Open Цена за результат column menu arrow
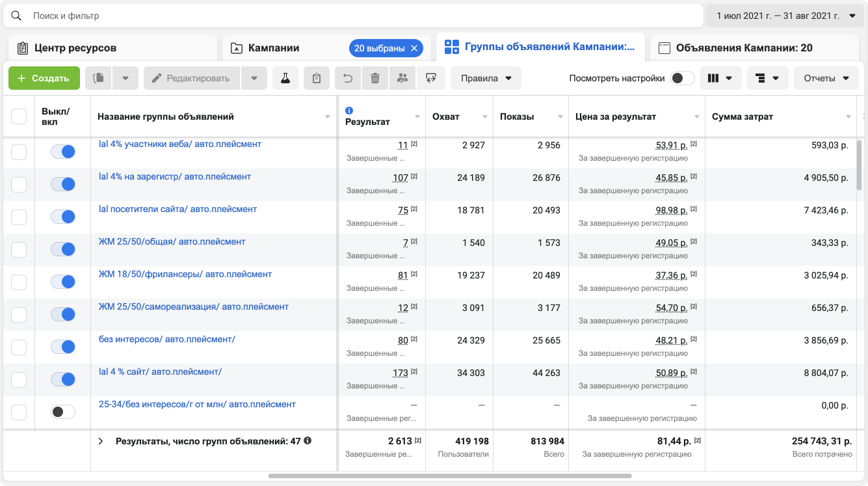Viewport: 868px width, 486px height. pos(697,117)
